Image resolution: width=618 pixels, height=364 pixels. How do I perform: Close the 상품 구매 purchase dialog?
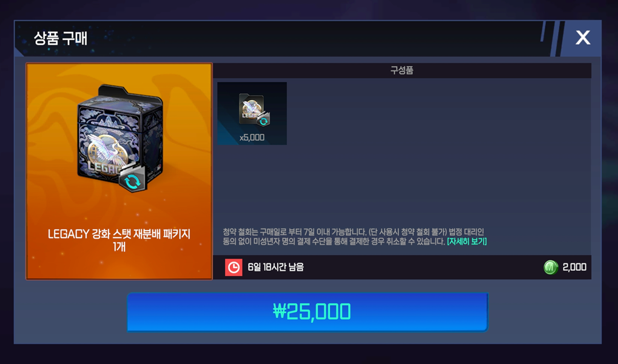point(583,38)
